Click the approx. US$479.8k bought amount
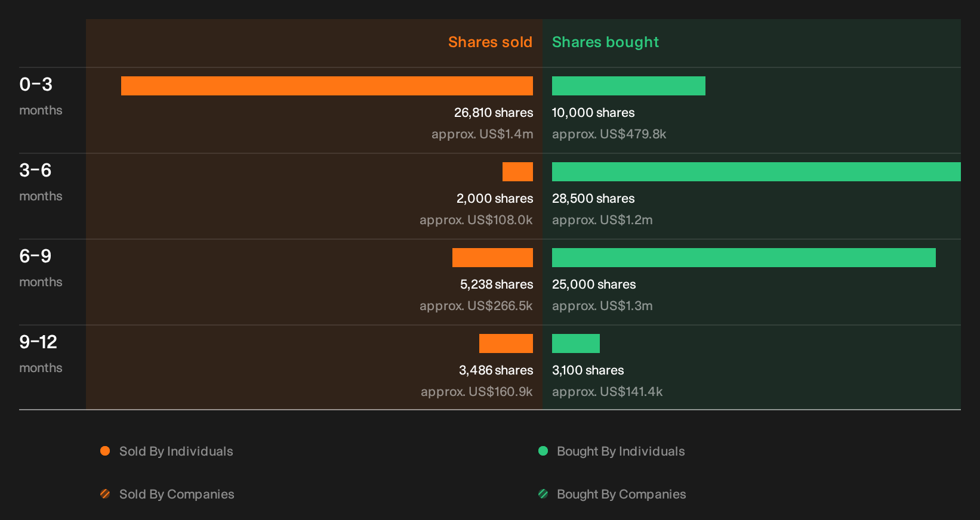This screenshot has height=520, width=980. tap(609, 134)
